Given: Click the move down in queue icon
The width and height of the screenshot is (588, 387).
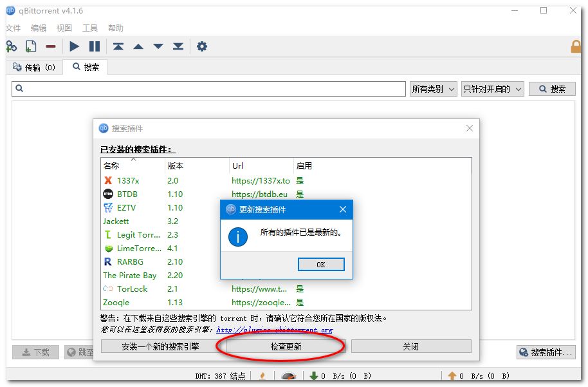Looking at the screenshot, I should pos(158,46).
